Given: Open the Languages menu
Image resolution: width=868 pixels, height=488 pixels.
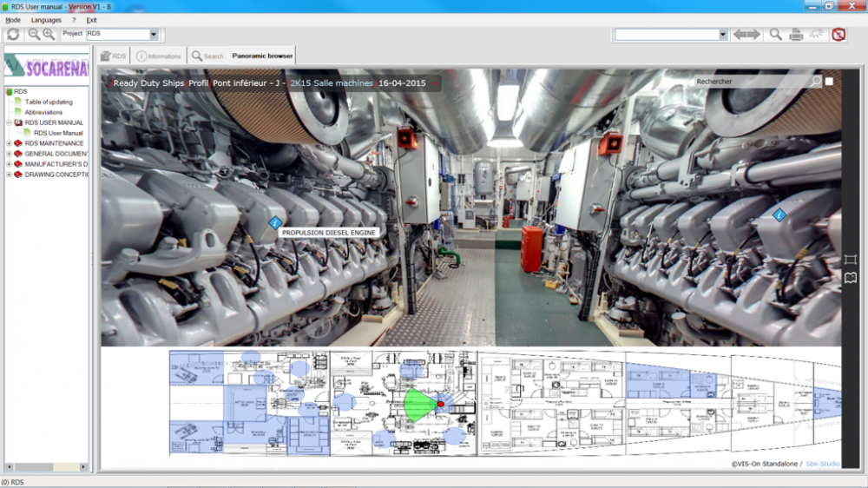Looking at the screenshot, I should pyautogui.click(x=46, y=20).
